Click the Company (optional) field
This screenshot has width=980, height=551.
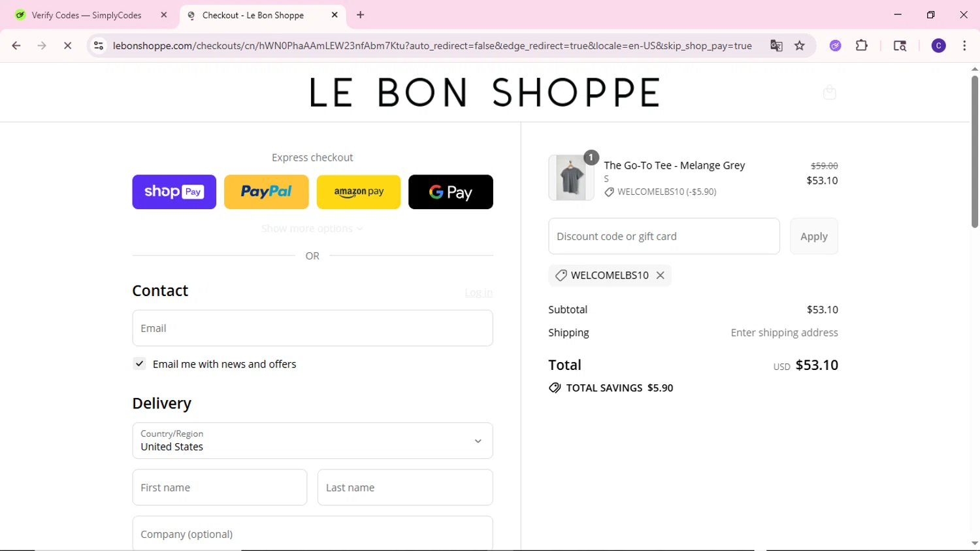312,533
